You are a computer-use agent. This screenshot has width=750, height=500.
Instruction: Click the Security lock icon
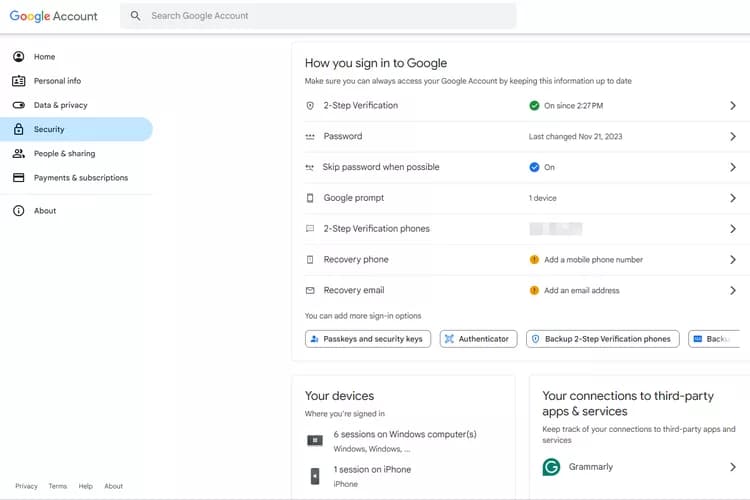click(19, 129)
